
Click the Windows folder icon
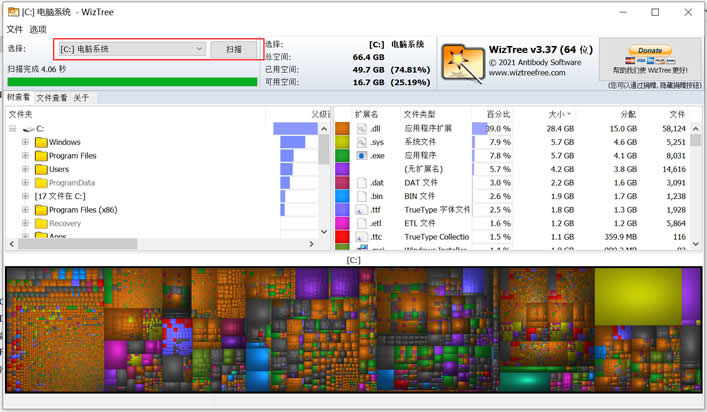(x=41, y=142)
